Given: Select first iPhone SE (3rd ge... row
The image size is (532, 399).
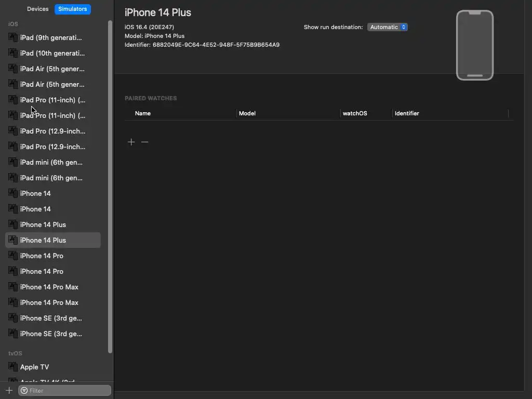Looking at the screenshot, I should 53,318.
